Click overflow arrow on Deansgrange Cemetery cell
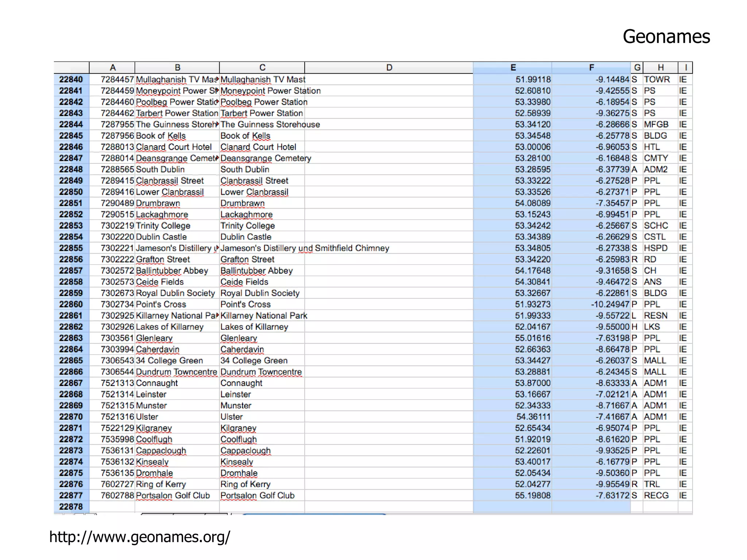The image size is (747, 560). tap(218, 158)
